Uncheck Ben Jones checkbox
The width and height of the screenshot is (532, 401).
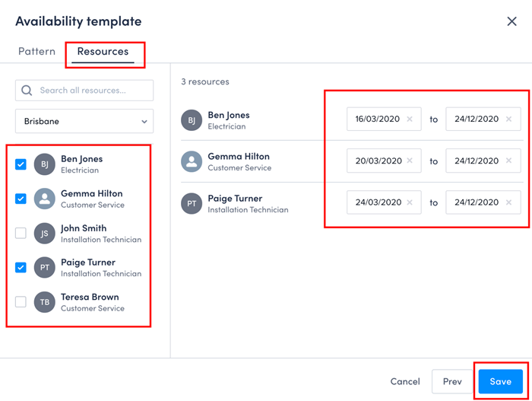21,164
